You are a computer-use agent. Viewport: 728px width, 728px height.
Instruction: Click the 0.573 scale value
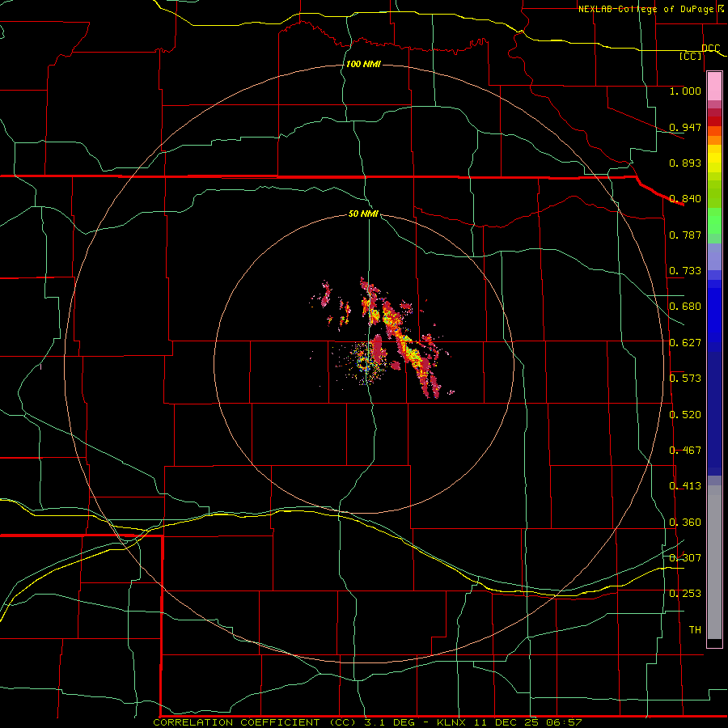pos(685,379)
